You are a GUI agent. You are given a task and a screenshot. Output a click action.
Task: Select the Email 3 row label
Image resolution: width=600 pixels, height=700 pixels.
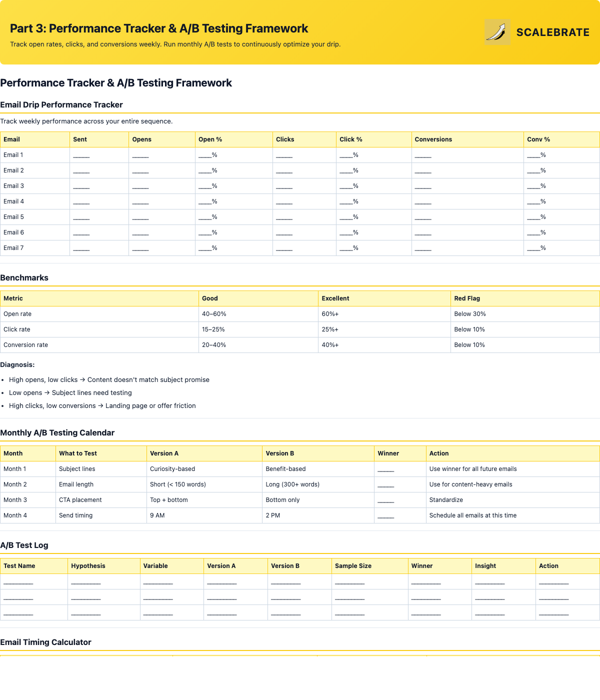point(13,186)
